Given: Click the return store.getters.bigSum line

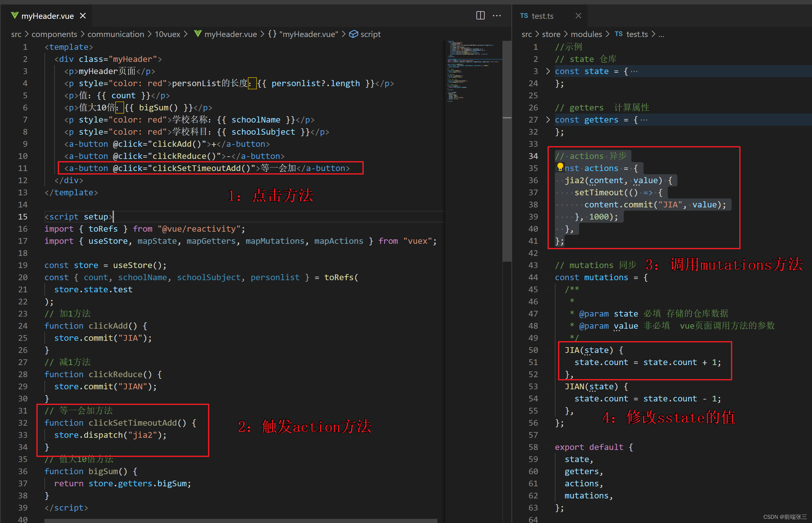Looking at the screenshot, I should point(123,484).
